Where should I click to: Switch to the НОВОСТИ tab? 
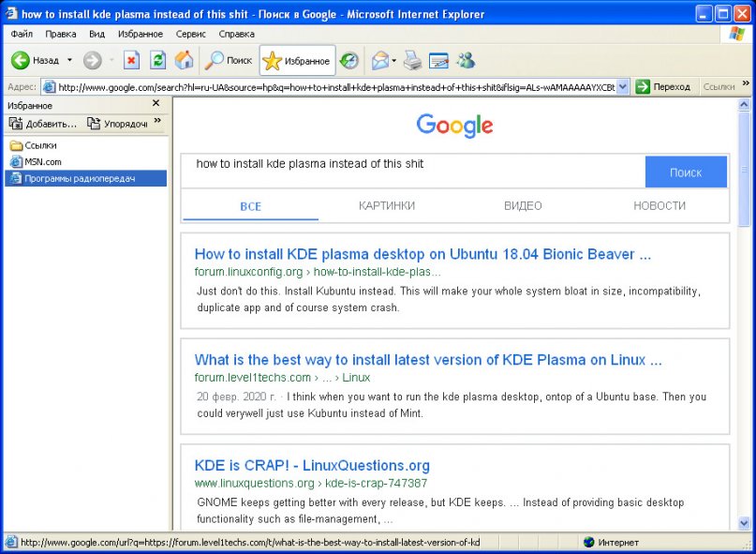pyautogui.click(x=660, y=206)
